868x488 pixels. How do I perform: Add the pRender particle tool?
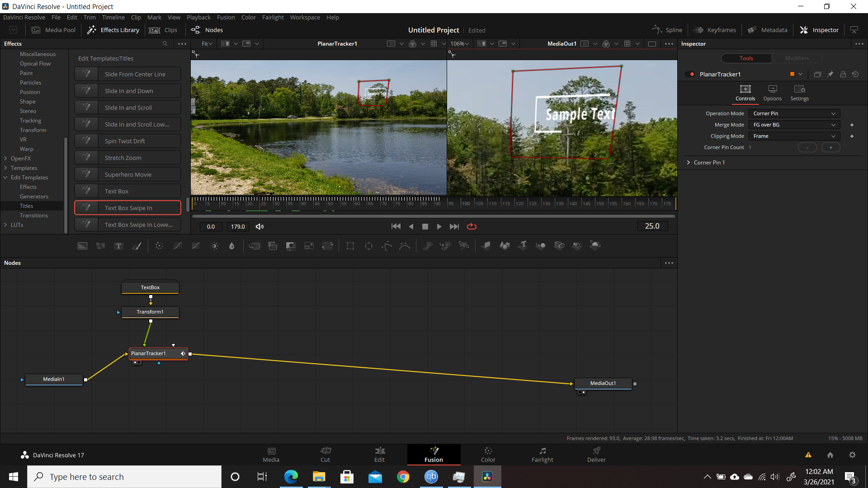(464, 246)
